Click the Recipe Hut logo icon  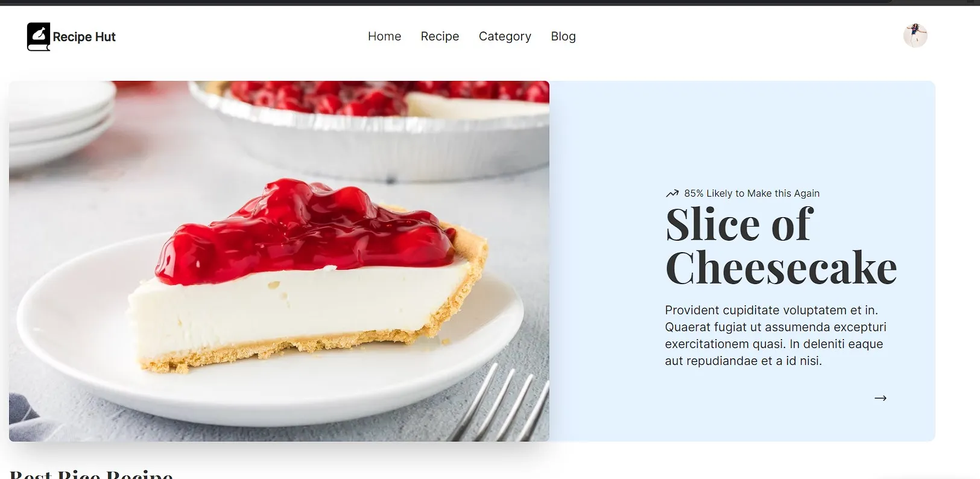pos(39,37)
